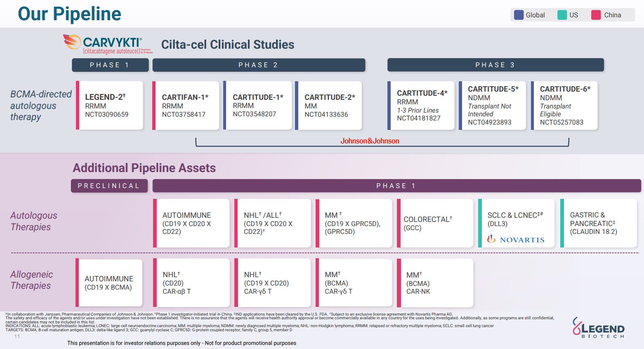Click trial number NCT05257083
The height and width of the screenshot is (349, 644).
click(x=562, y=122)
